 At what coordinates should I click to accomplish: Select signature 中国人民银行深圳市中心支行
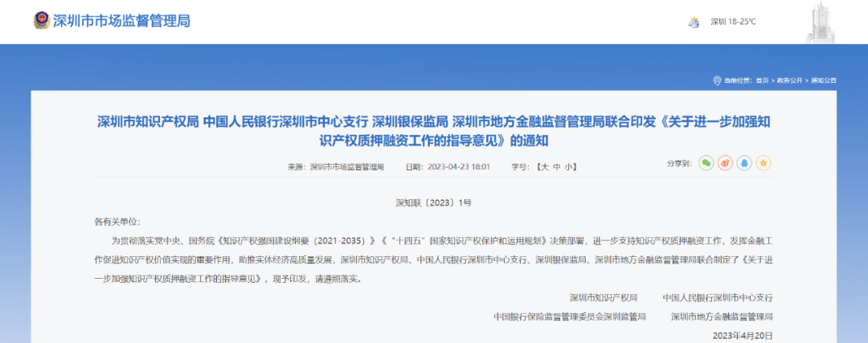pos(718,298)
